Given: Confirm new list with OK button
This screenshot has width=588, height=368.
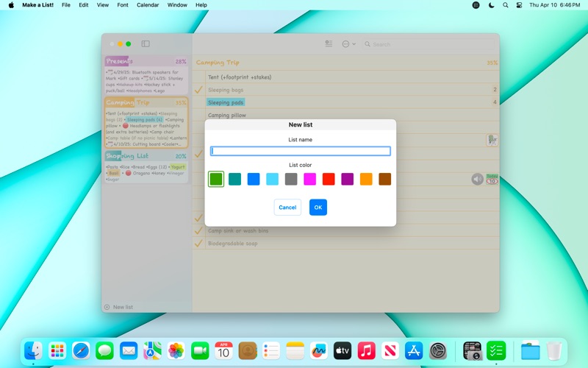Looking at the screenshot, I should tap(318, 208).
